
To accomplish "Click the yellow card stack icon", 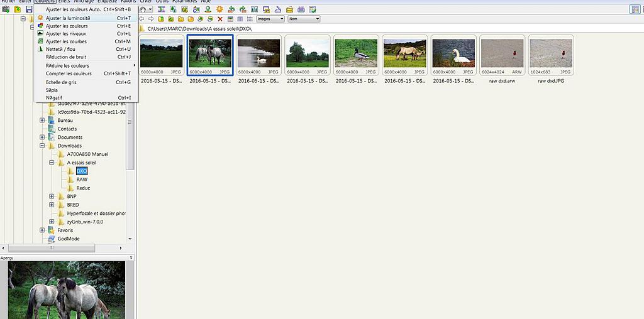I will pyautogui.click(x=289, y=9).
